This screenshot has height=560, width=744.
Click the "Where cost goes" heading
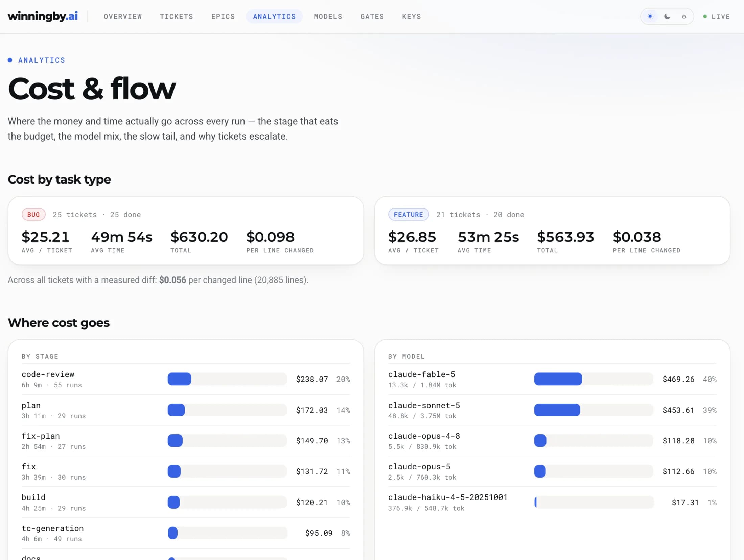59,322
